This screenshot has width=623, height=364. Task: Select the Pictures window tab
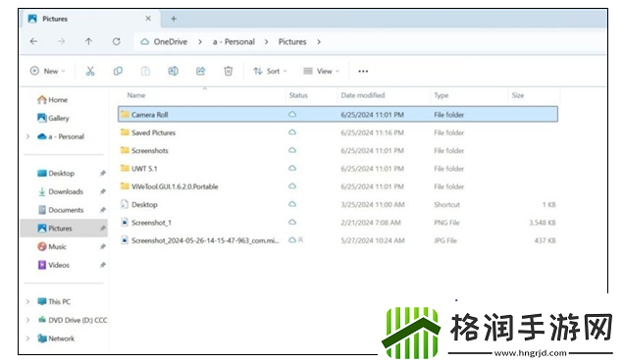click(89, 19)
